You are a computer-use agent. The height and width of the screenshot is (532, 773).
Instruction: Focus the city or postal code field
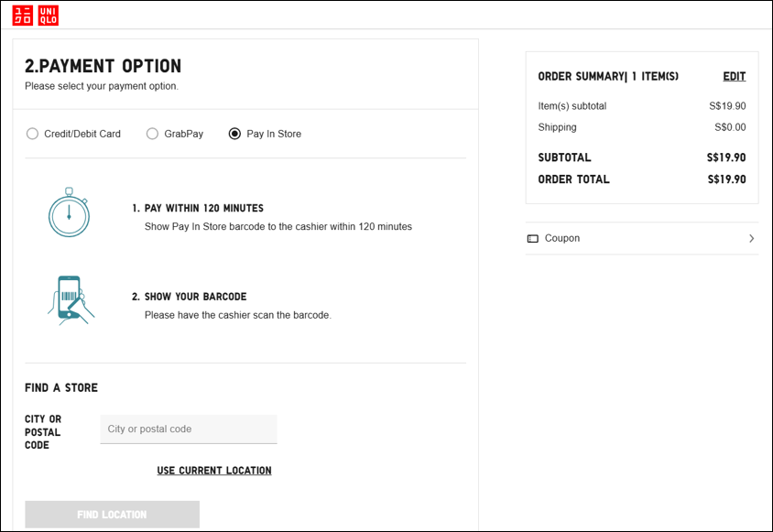pos(189,429)
